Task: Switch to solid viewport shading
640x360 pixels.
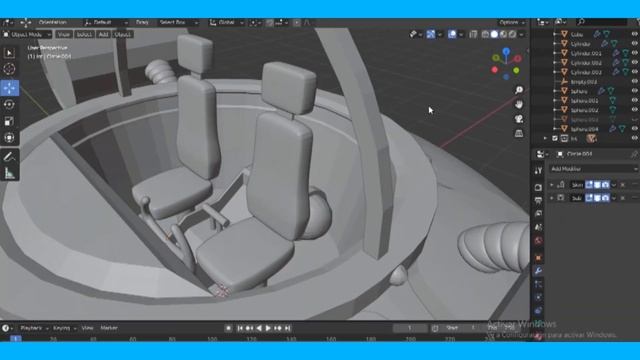Action: [x=494, y=35]
